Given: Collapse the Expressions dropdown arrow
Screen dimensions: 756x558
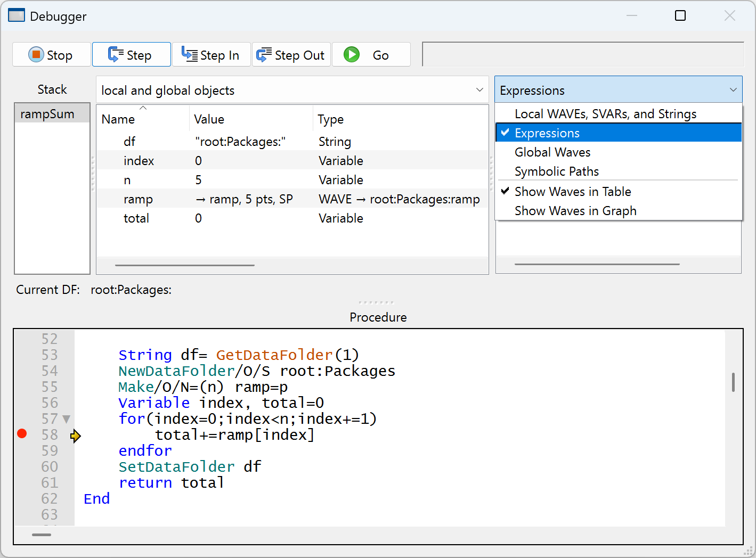Looking at the screenshot, I should coord(733,91).
